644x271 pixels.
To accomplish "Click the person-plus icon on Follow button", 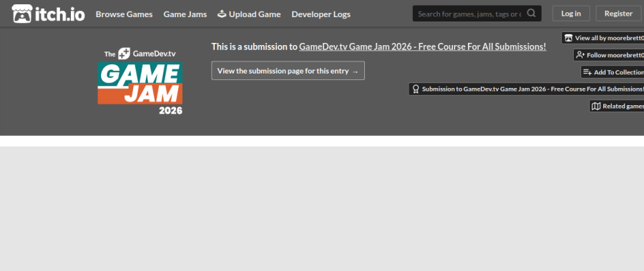I will tap(580, 55).
